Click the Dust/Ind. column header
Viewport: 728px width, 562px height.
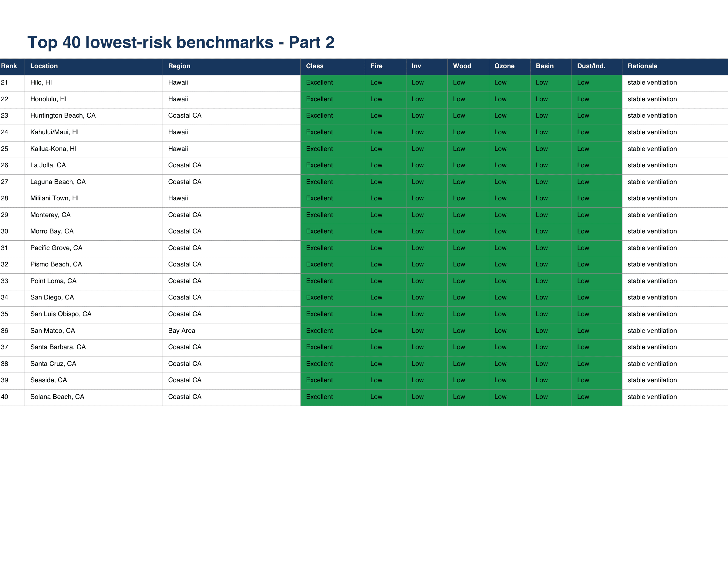pyautogui.click(x=597, y=66)
